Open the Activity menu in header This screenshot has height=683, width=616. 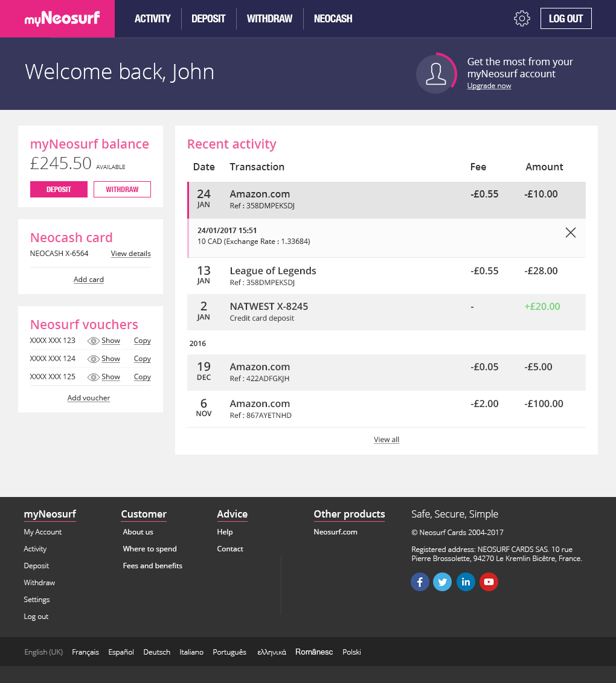tap(152, 19)
